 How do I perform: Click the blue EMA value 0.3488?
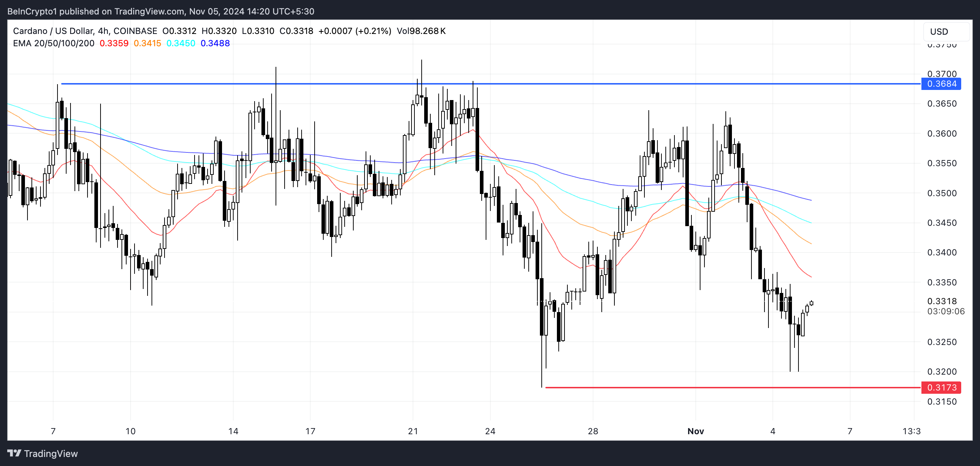215,43
